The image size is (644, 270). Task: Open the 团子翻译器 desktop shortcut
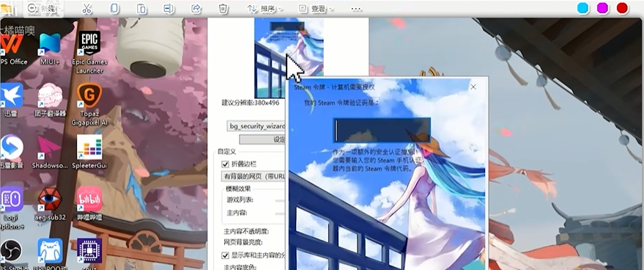50,100
